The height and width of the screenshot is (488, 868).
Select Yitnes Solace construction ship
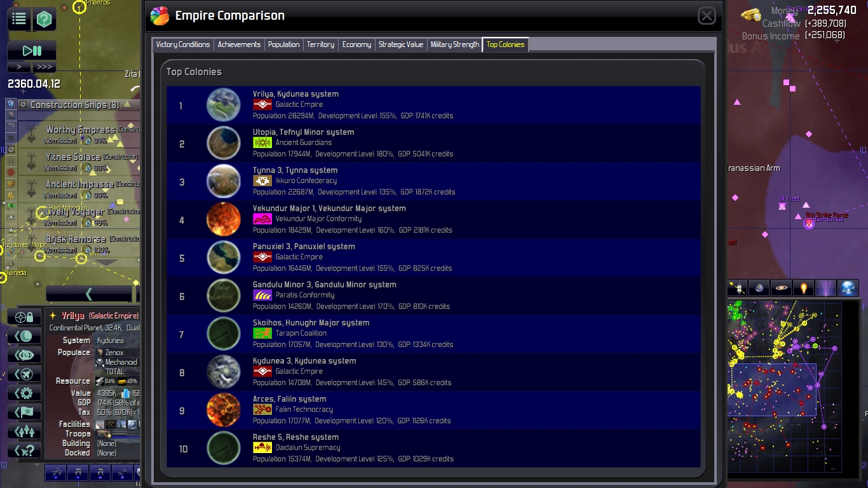pos(79,160)
